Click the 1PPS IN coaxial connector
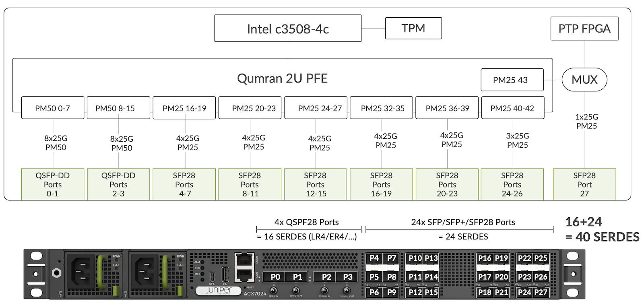Screen dimensions: 644x307 [273, 291]
